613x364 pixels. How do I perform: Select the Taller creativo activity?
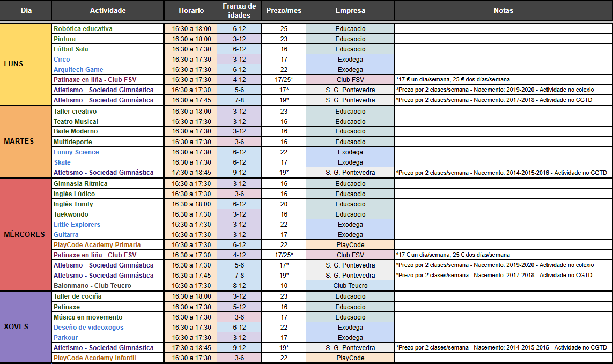[x=107, y=111]
